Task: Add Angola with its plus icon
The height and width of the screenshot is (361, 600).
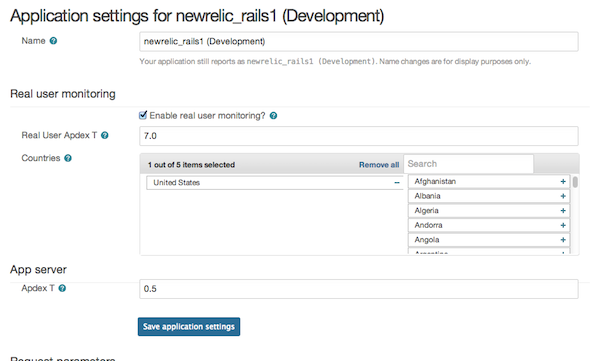Action: coord(563,240)
